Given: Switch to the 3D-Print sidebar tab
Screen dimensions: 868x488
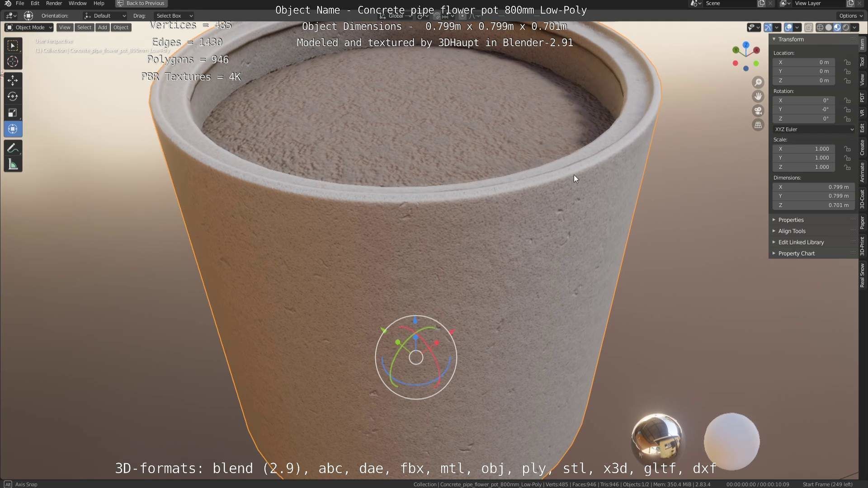Looking at the screenshot, I should [x=863, y=246].
